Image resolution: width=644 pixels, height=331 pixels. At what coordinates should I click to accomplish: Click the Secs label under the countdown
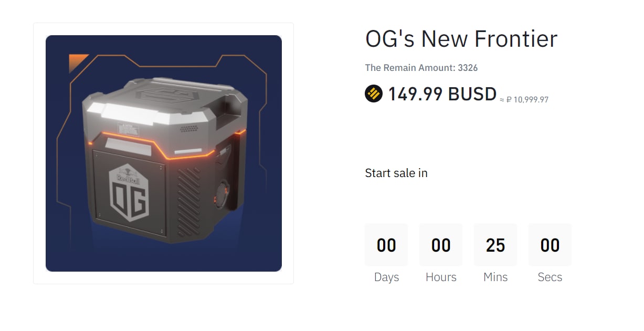(x=550, y=277)
